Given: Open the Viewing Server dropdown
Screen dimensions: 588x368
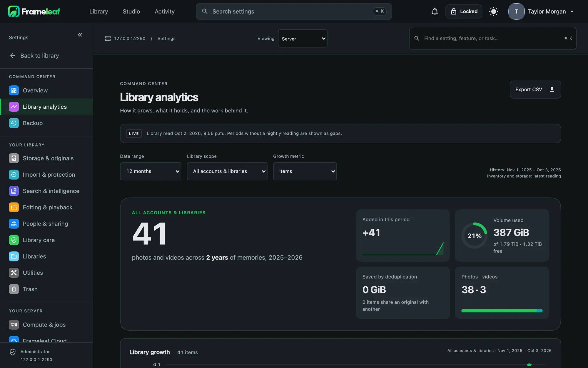Looking at the screenshot, I should (x=303, y=39).
